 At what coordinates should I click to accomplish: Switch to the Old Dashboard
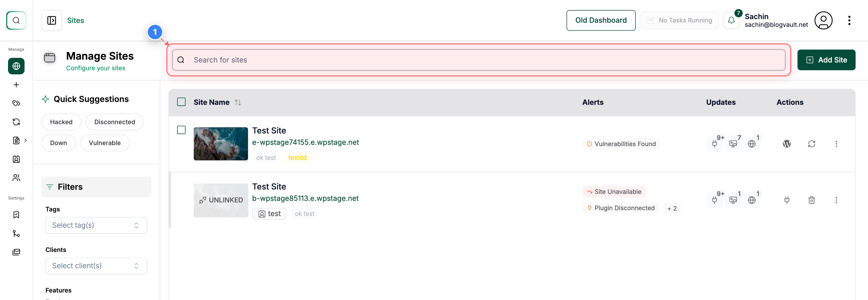601,20
